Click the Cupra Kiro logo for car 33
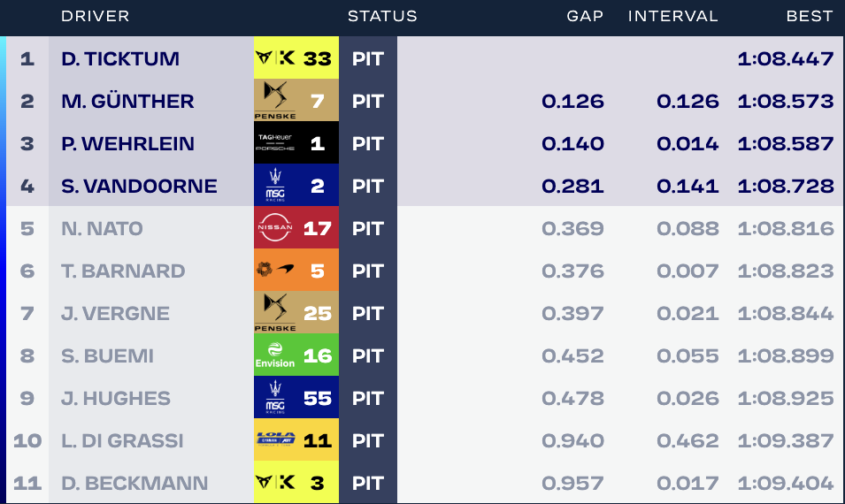This screenshot has height=504, width=845. (x=275, y=57)
